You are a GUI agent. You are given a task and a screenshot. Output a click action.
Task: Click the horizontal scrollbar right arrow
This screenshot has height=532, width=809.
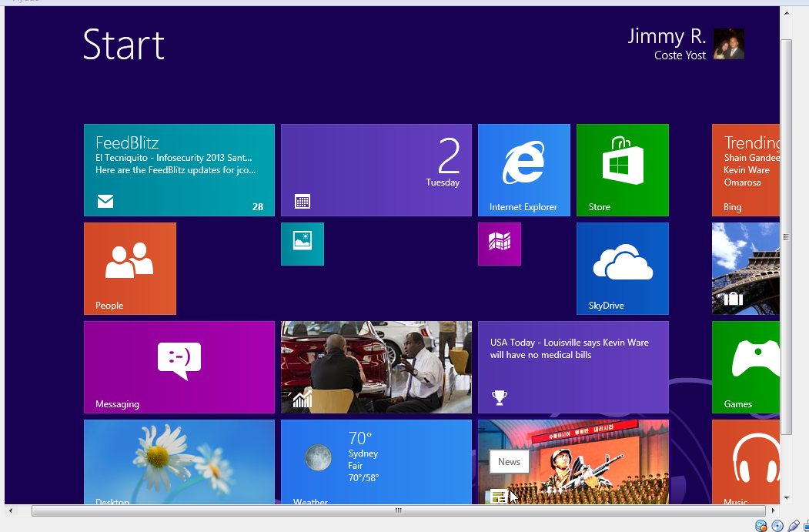(x=773, y=511)
